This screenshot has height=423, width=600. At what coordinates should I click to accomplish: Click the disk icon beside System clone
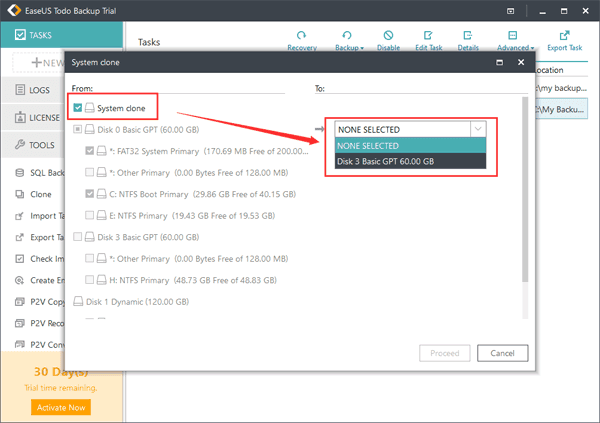point(90,108)
